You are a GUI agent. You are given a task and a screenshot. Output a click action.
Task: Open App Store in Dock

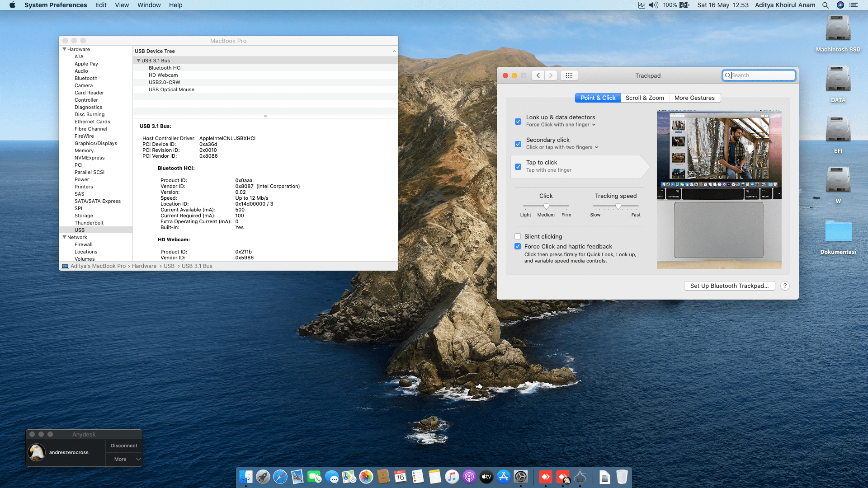click(504, 477)
